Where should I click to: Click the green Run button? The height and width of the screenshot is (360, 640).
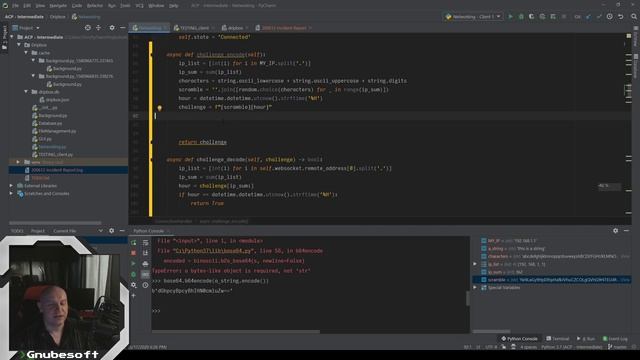pos(510,17)
